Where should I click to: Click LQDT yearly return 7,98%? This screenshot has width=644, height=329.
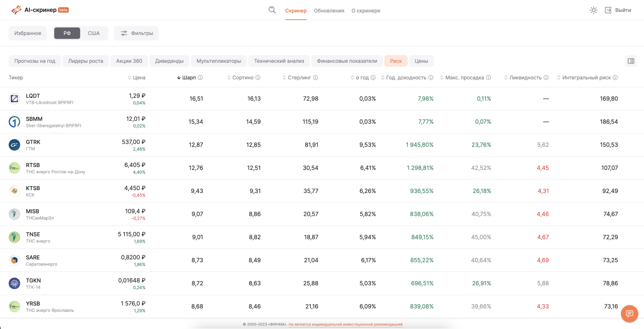tap(426, 99)
